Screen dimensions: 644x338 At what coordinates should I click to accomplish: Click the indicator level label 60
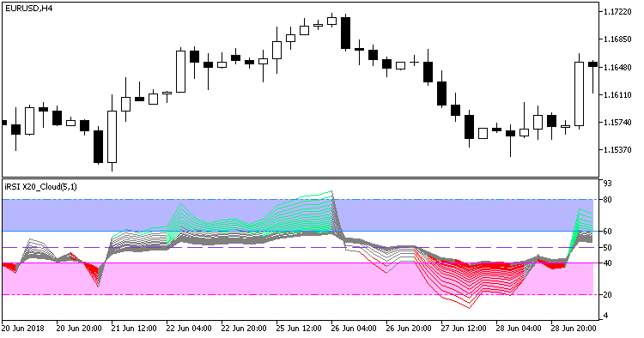coord(608,232)
